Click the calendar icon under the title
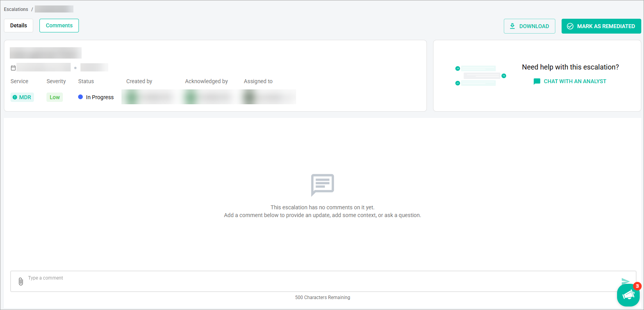Image resolution: width=644 pixels, height=310 pixels. coord(13,68)
